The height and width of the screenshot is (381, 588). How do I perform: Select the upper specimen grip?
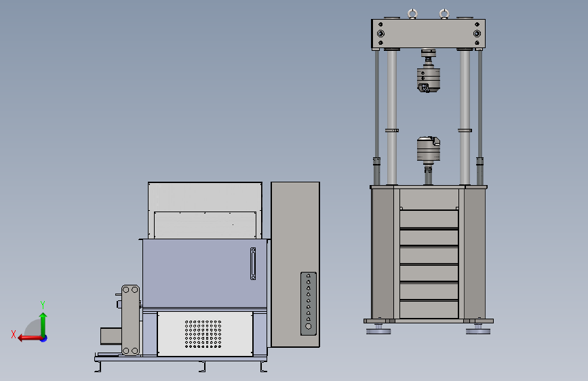pos(428,79)
